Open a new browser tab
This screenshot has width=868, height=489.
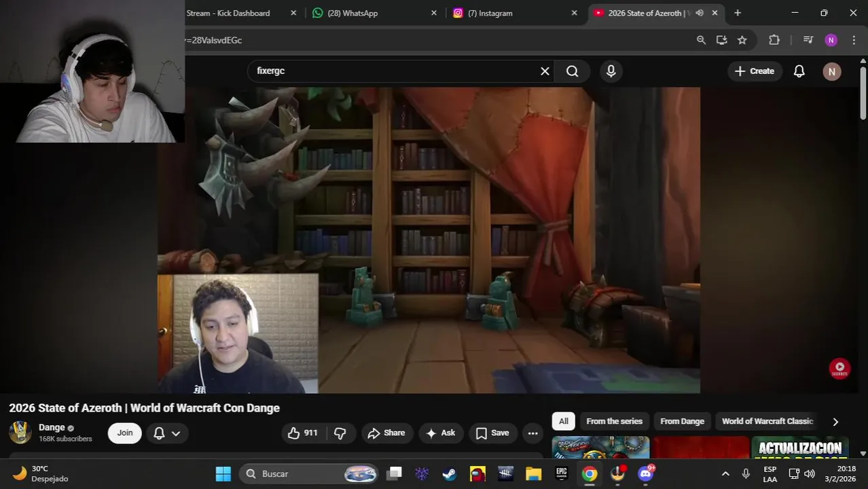[738, 13]
